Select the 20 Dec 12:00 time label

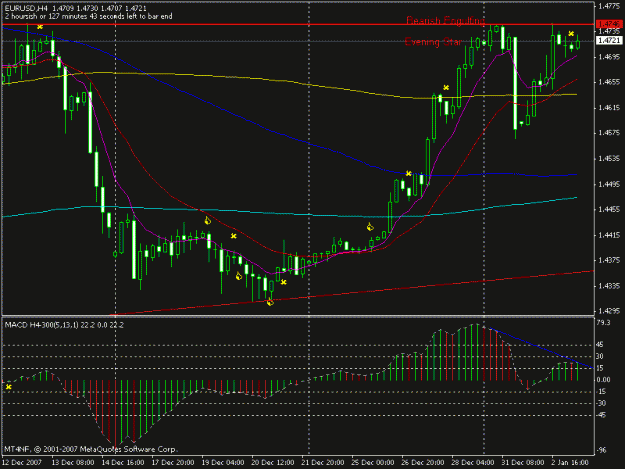coord(273,462)
